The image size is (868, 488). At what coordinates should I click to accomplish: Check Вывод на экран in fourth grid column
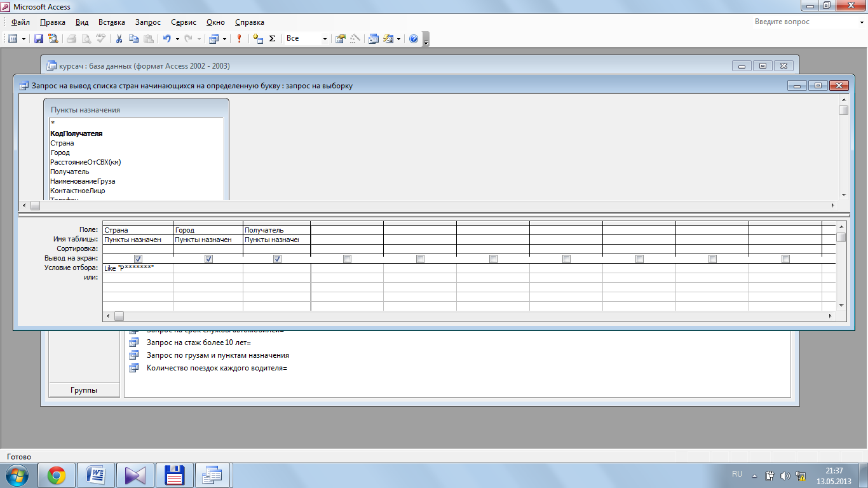[347, 259]
